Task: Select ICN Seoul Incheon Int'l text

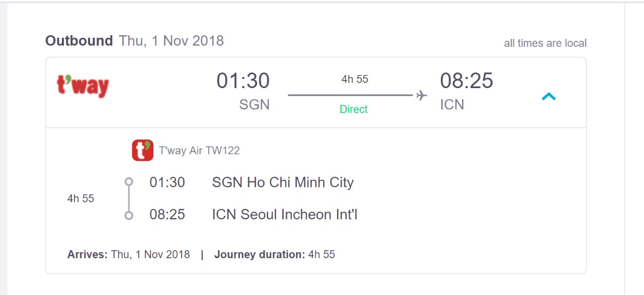Action: click(x=285, y=215)
